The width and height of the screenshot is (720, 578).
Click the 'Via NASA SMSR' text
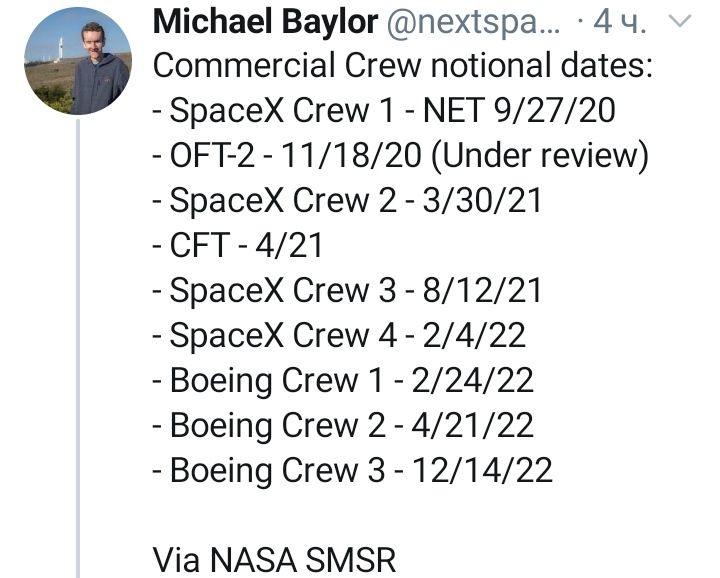pos(274,560)
